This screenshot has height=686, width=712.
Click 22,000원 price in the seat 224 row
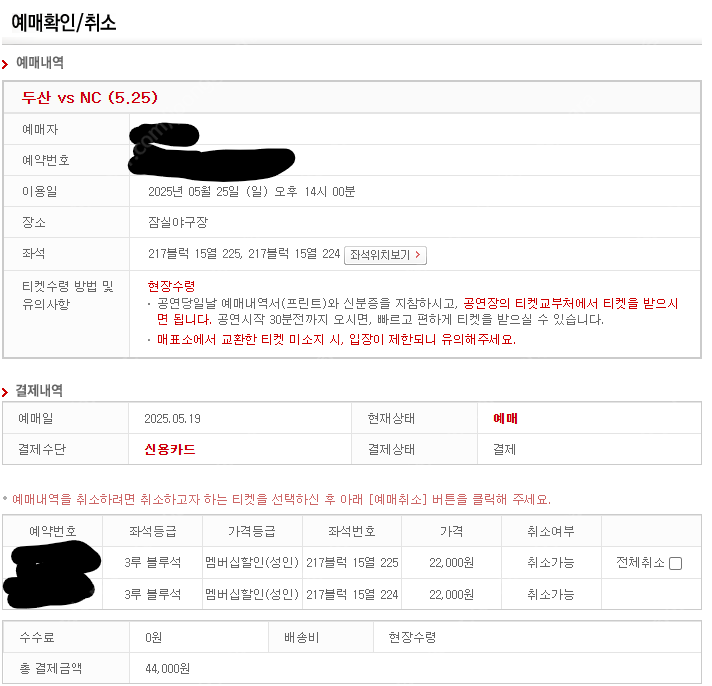click(x=451, y=594)
